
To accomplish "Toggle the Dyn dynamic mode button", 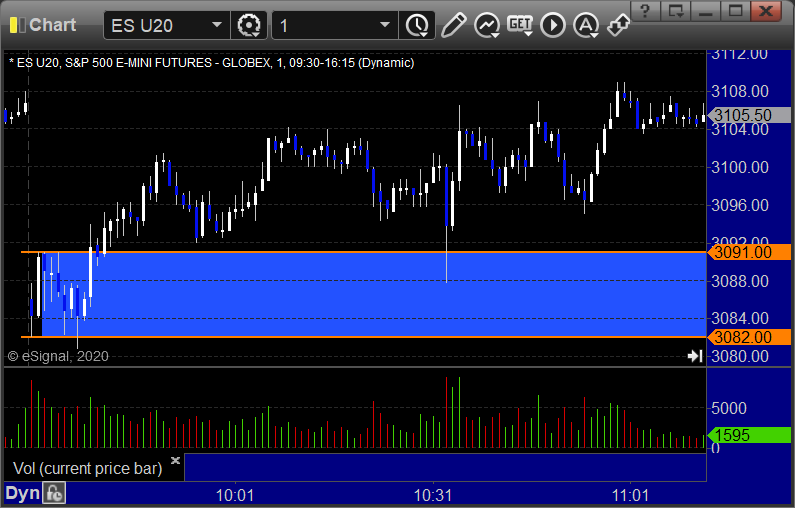I will pyautogui.click(x=22, y=493).
